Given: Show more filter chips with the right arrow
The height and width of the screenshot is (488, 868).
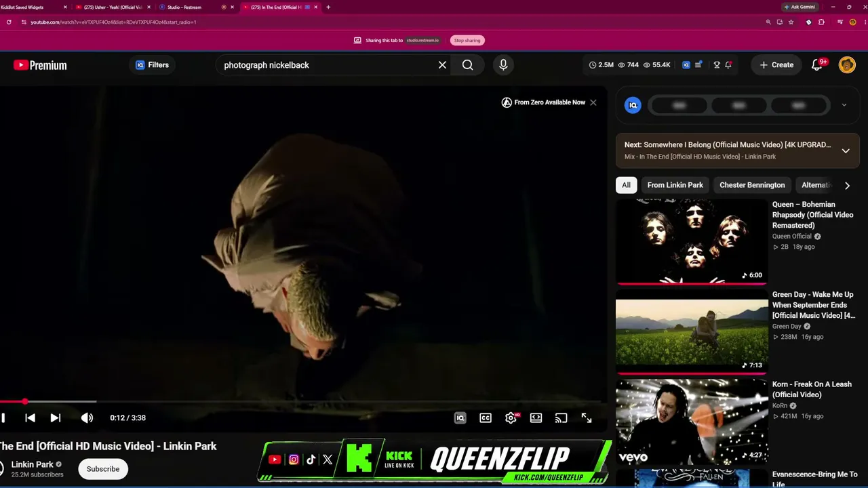Looking at the screenshot, I should point(847,185).
